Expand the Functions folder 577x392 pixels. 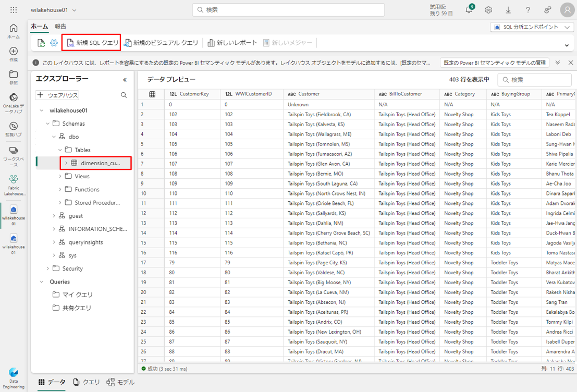(60, 190)
